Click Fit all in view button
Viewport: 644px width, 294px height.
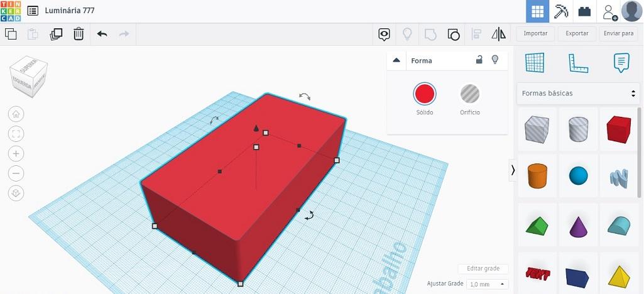click(16, 134)
